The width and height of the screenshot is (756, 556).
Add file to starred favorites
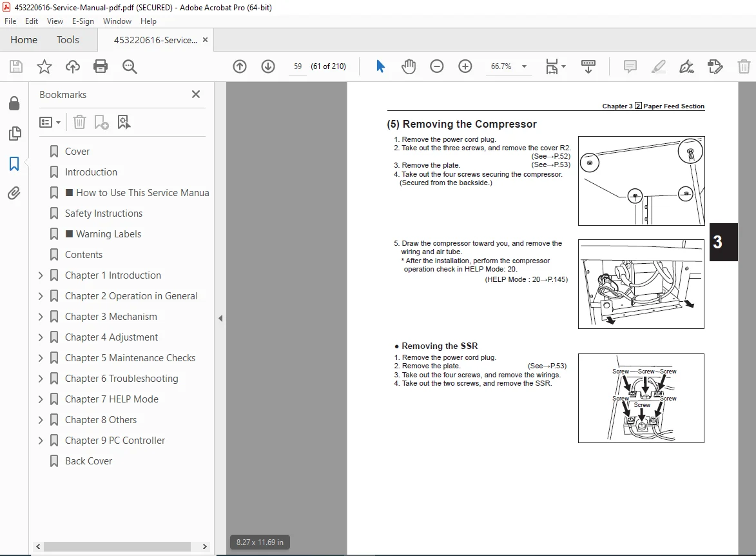[44, 66]
